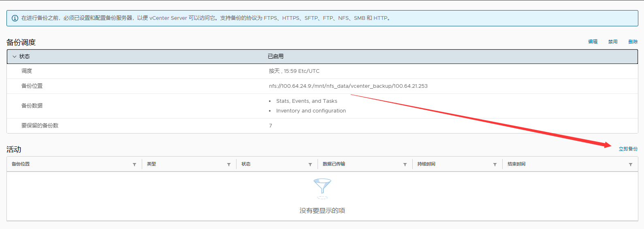Filter the 持续时间 column

[495, 164]
